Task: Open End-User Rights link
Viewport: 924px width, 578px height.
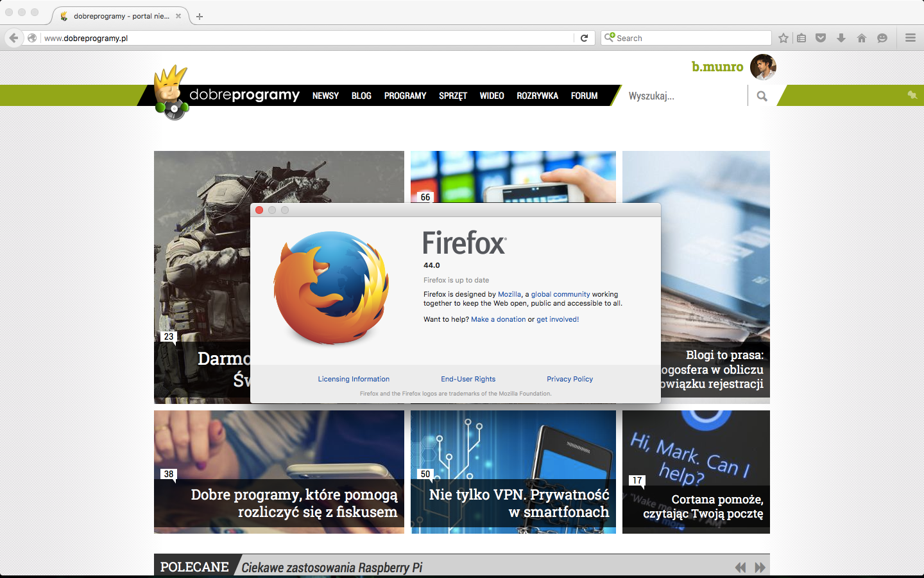Action: (468, 379)
